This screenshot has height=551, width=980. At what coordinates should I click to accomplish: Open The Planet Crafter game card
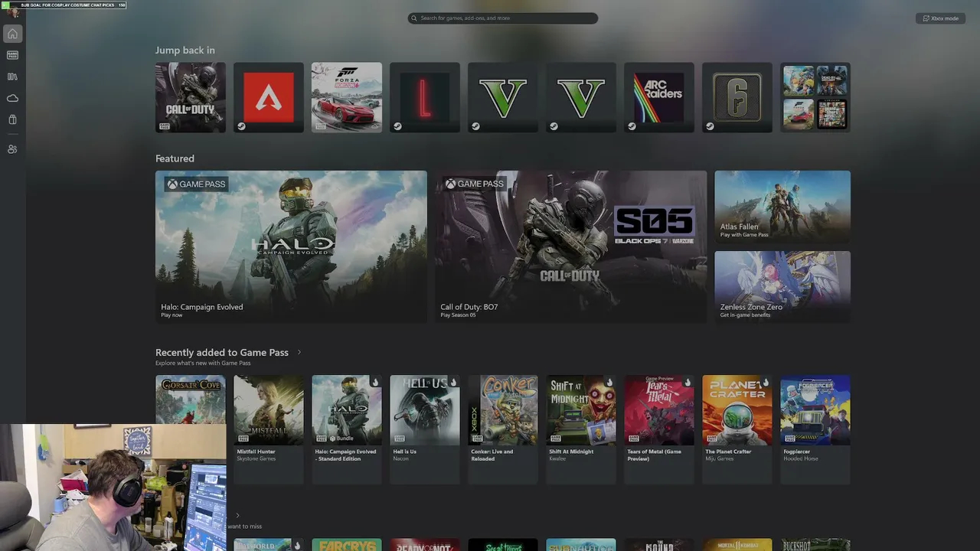[x=737, y=429]
